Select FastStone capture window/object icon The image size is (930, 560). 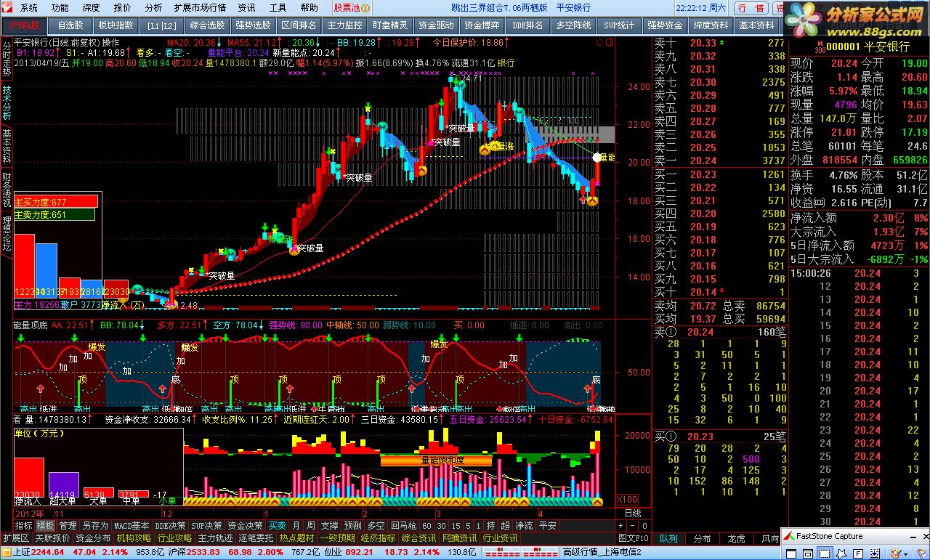[808, 553]
